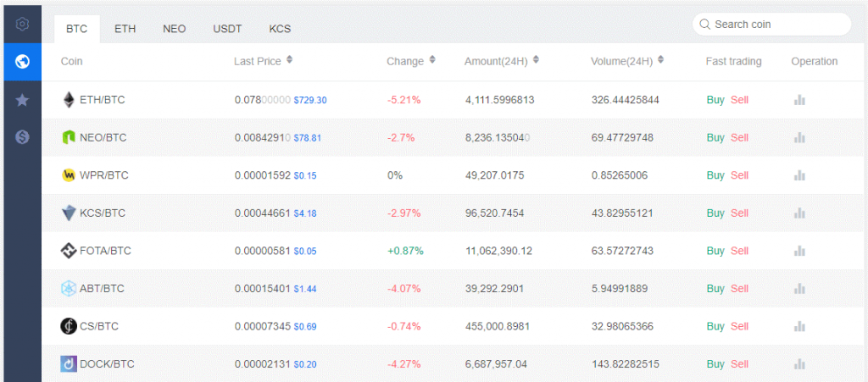This screenshot has width=868, height=382.
Task: Select the DOCK/BTC pair name
Action: [108, 363]
